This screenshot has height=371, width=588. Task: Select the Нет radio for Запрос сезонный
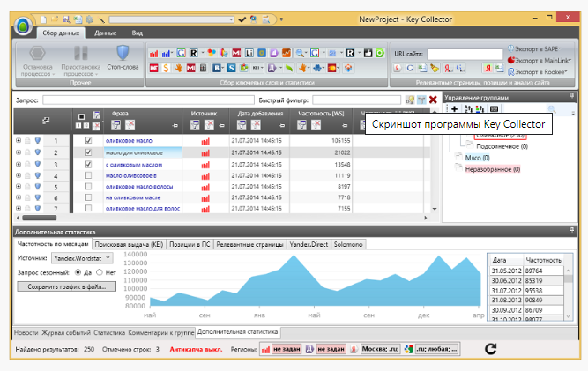[x=100, y=272]
